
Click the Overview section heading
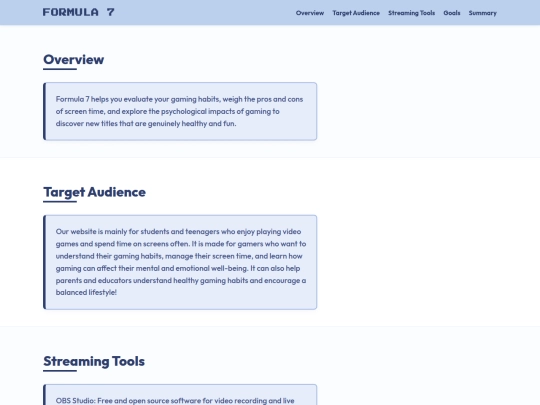(73, 60)
